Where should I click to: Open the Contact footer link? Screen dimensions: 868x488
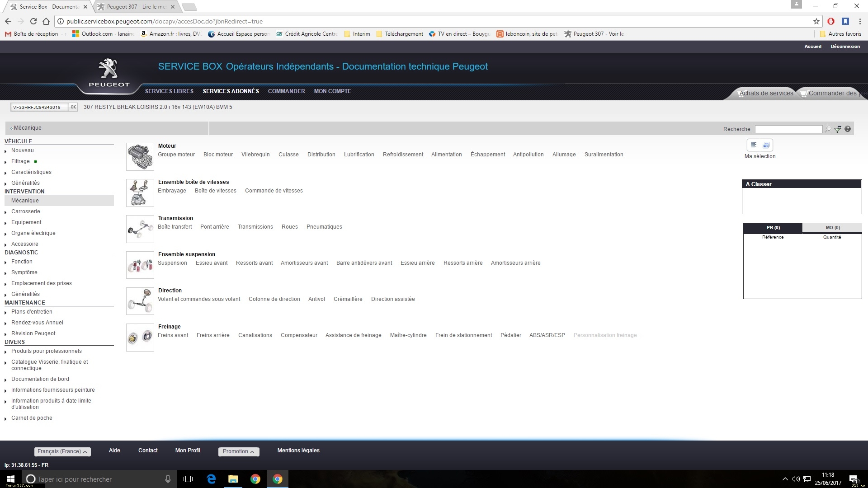[148, 450]
